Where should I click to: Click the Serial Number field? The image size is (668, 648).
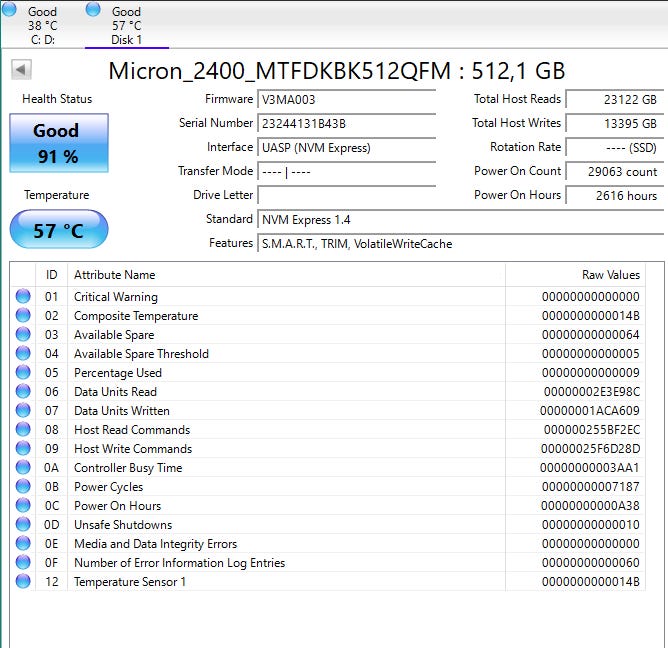click(x=346, y=123)
